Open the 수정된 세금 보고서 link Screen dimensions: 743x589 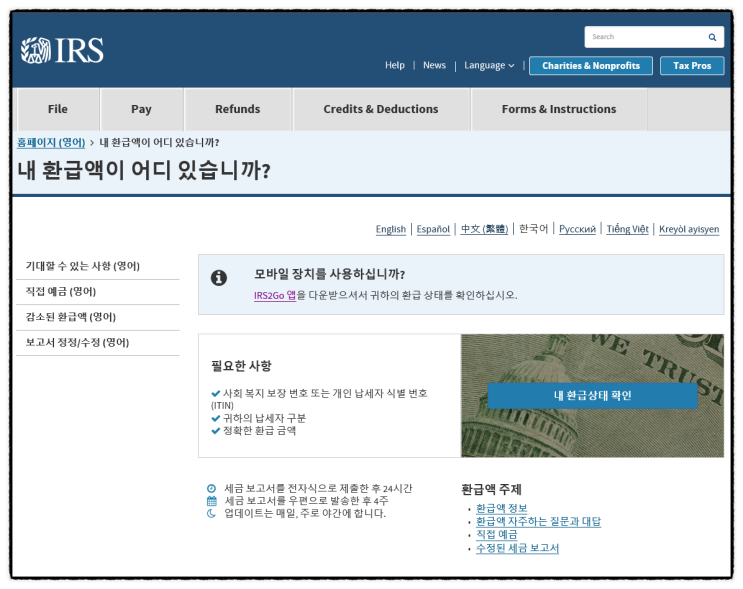517,549
